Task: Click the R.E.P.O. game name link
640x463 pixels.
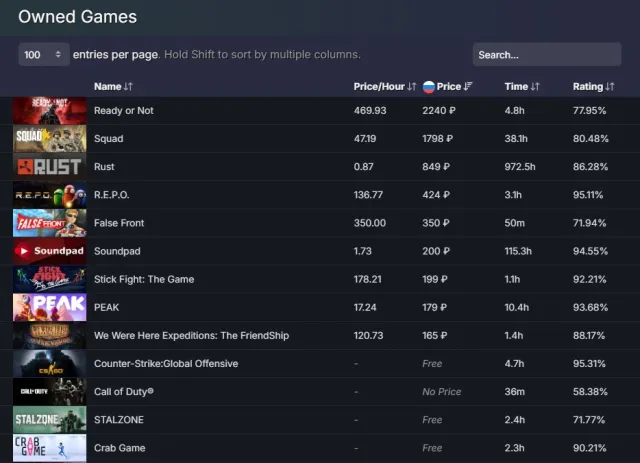Action: click(111, 195)
